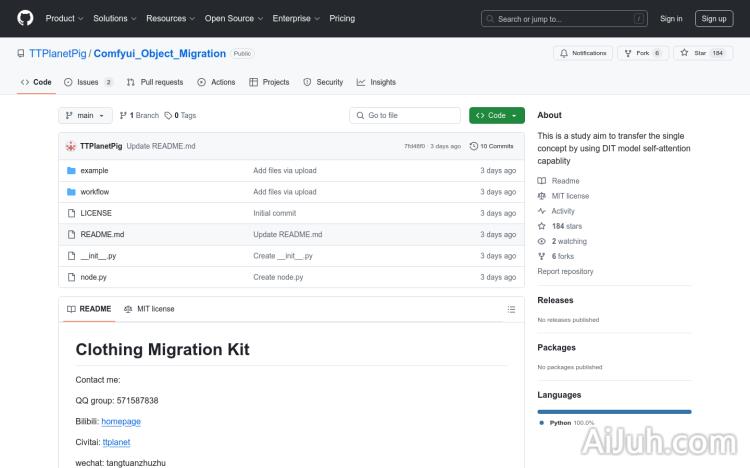Switch to the Insights tab
This screenshot has width=750, height=468.
[376, 82]
